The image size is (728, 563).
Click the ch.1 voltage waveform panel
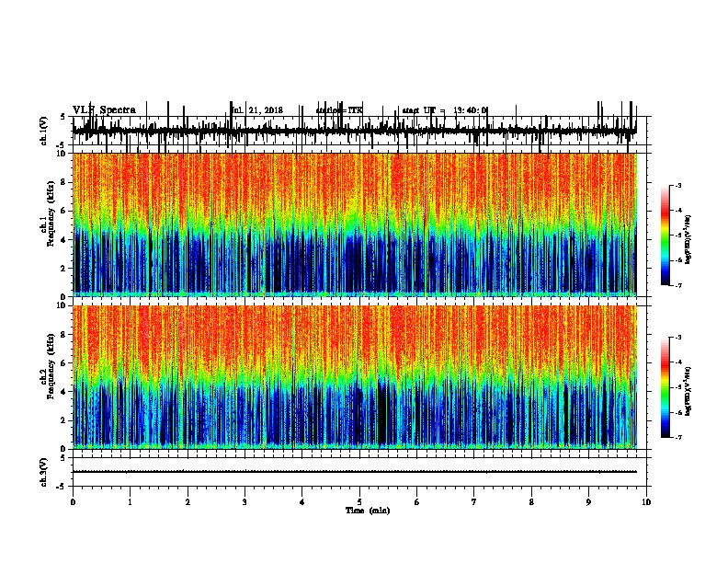pyautogui.click(x=359, y=131)
